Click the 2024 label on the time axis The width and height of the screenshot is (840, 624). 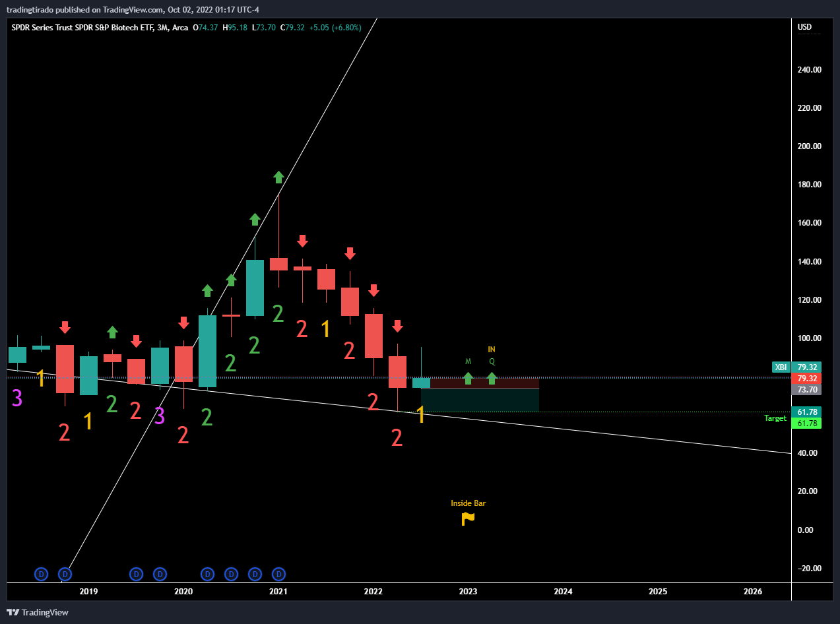click(563, 592)
